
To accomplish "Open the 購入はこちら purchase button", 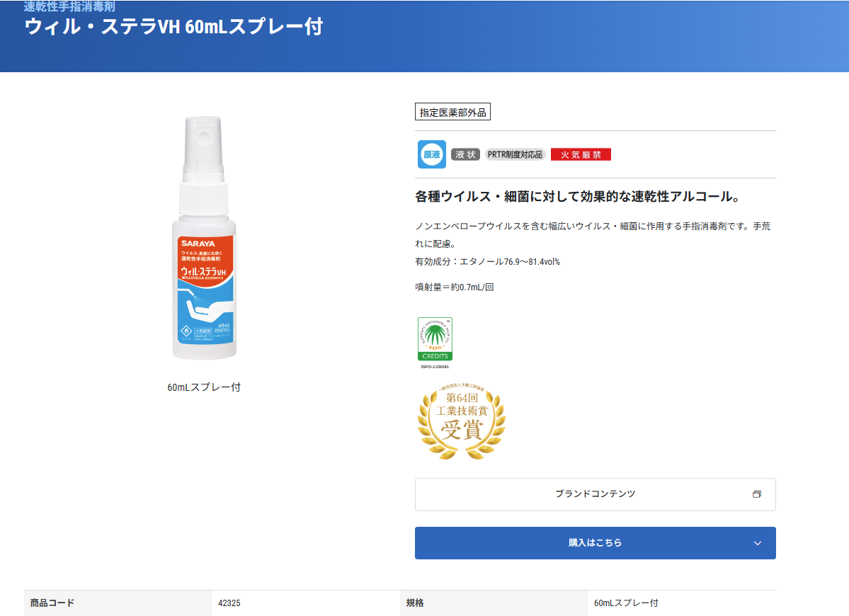I will click(595, 543).
